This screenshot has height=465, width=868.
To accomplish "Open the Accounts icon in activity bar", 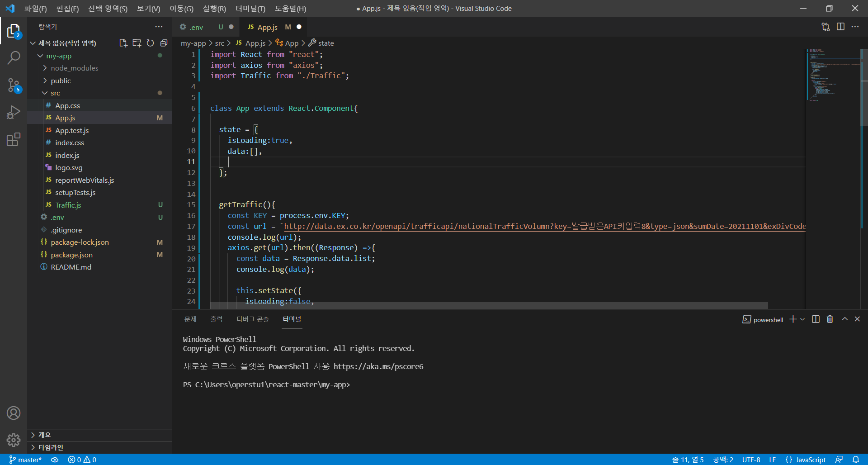I will pos(14,413).
